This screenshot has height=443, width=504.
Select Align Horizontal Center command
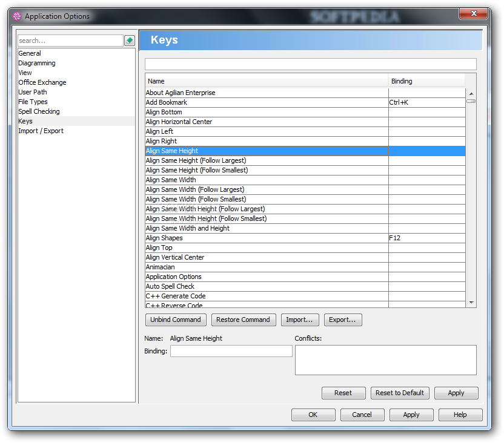pos(305,122)
